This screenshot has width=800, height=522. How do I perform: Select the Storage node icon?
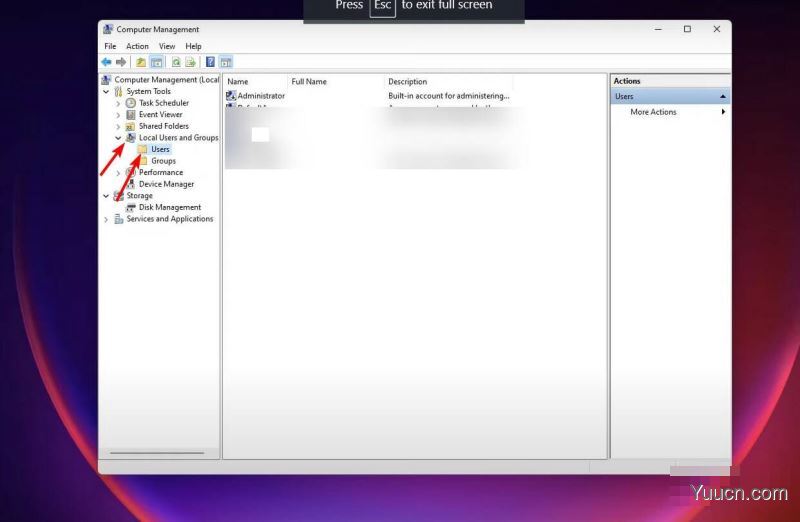(x=118, y=196)
